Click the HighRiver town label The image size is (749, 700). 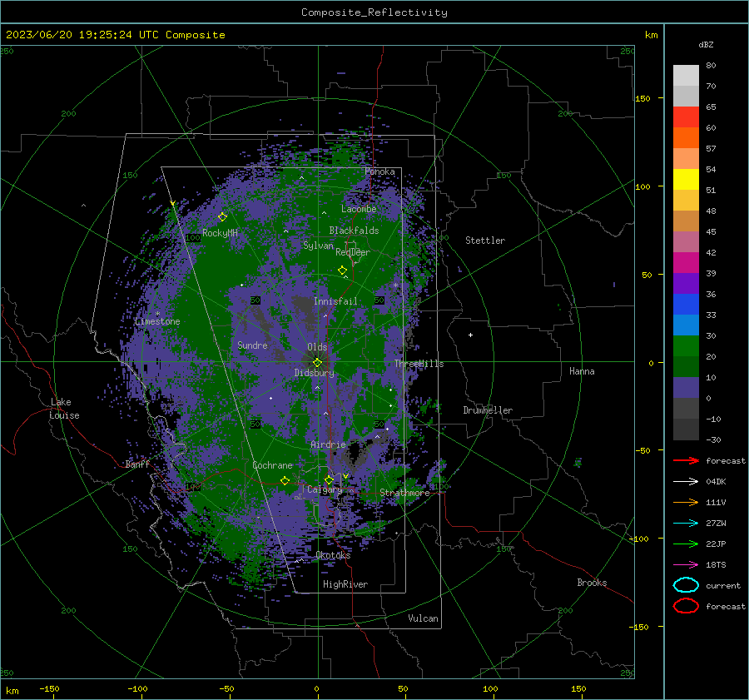tap(345, 584)
